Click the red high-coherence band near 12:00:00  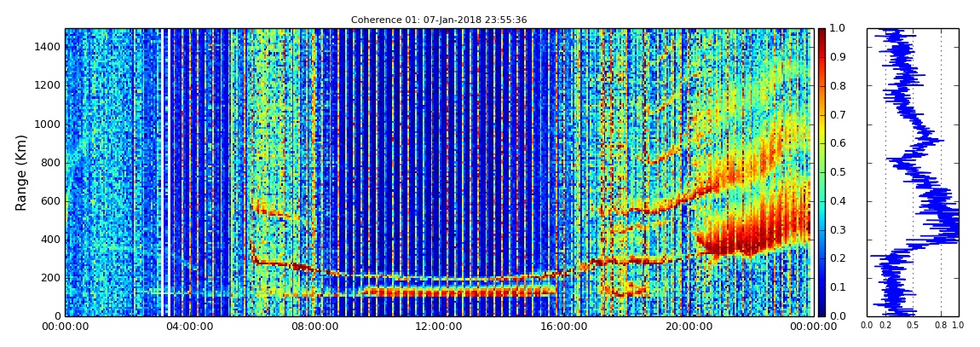459,291
